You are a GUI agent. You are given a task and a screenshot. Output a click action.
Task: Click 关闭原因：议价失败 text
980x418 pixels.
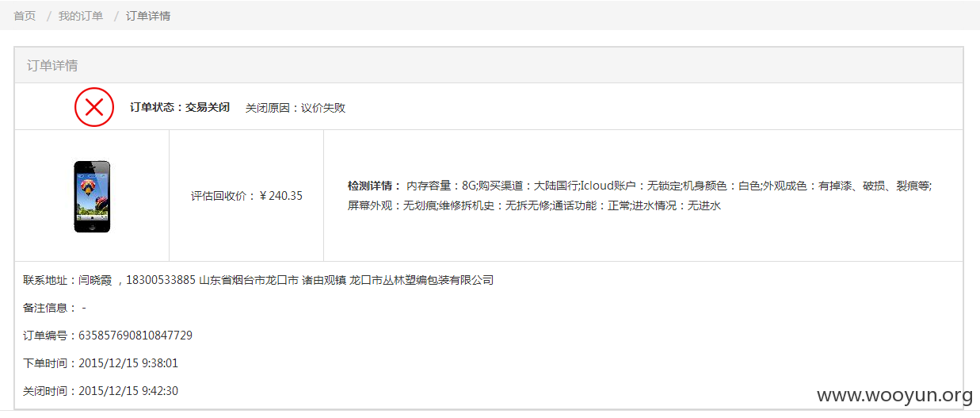[296, 107]
